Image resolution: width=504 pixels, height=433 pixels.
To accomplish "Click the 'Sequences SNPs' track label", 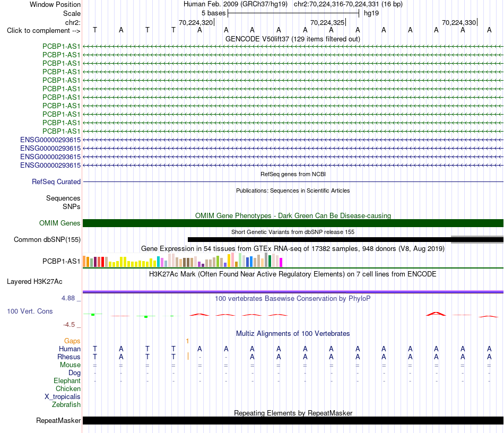I will [63, 202].
